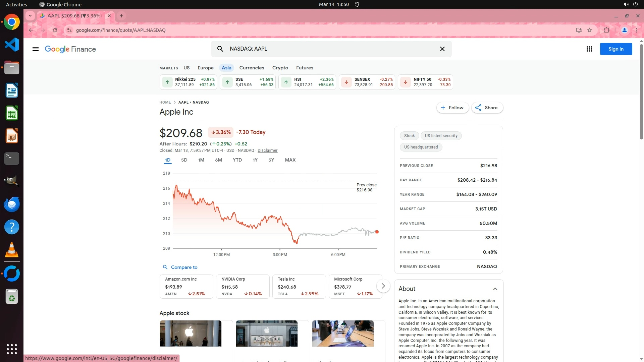Select the 5D chart range
The height and width of the screenshot is (362, 644).
pyautogui.click(x=184, y=160)
